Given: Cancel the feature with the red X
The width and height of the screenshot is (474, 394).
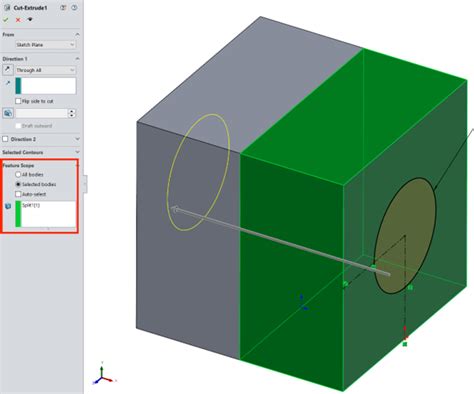Looking at the screenshot, I should [18, 20].
